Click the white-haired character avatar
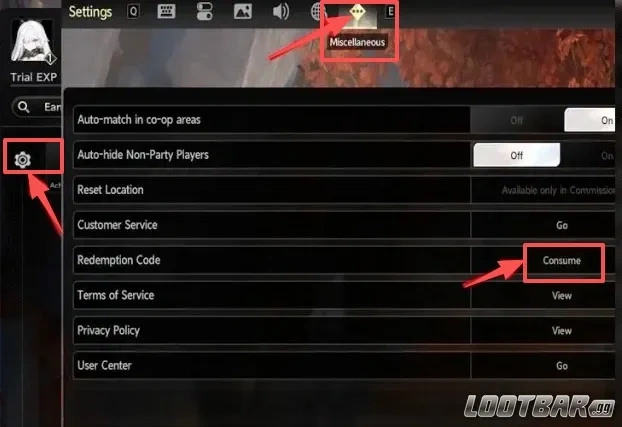This screenshot has width=622, height=427. 33,43
